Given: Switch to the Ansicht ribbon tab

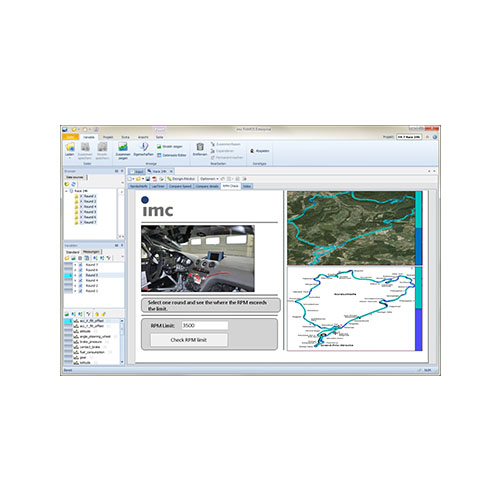Looking at the screenshot, I should (143, 137).
